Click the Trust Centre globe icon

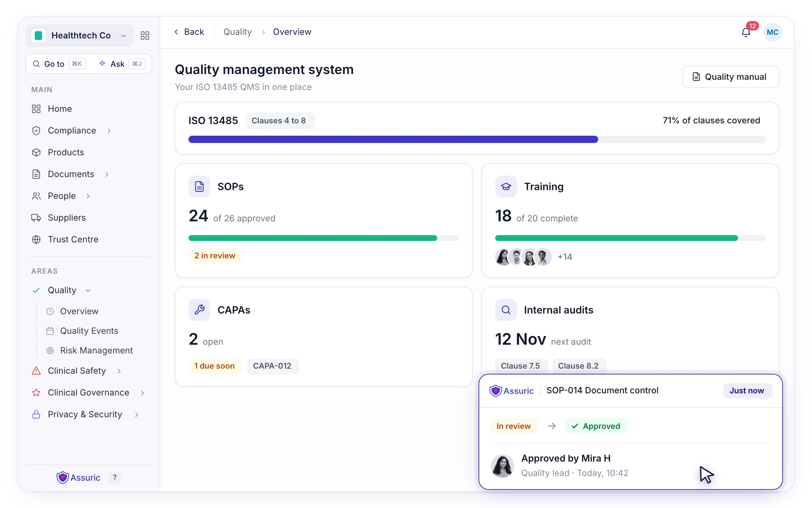tap(36, 239)
